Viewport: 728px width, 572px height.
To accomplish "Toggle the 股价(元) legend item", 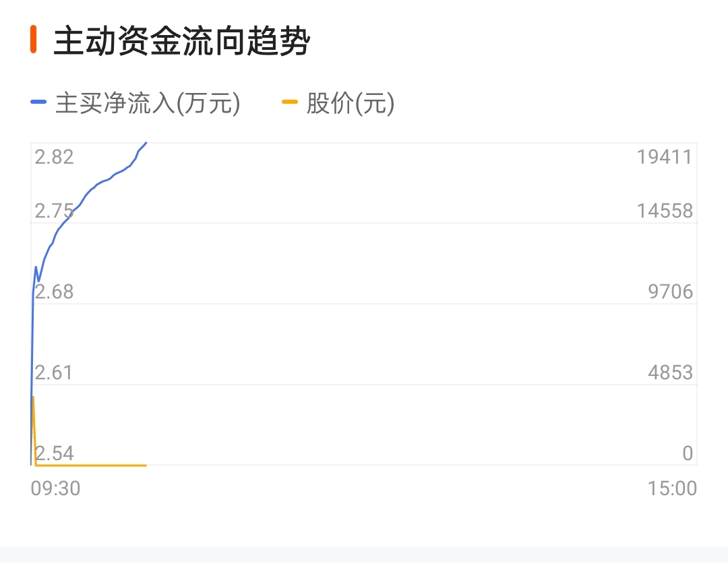I will (338, 102).
